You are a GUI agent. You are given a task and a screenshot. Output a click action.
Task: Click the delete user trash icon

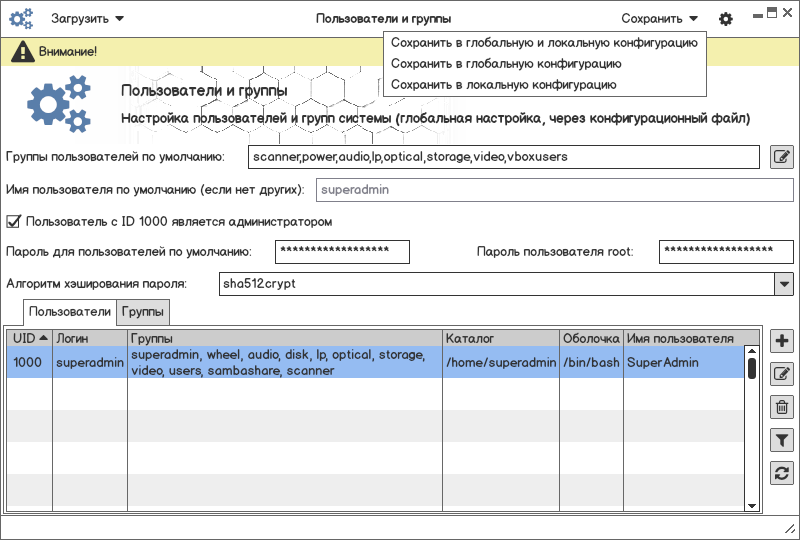pyautogui.click(x=782, y=407)
